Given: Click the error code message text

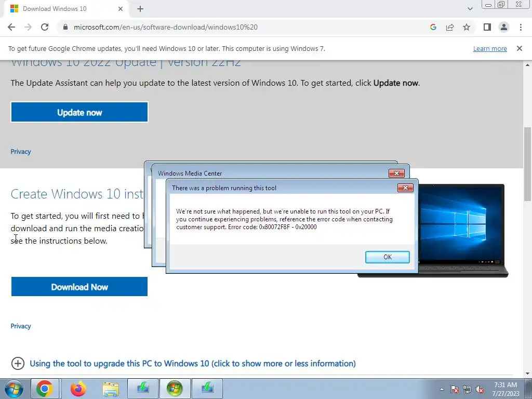Looking at the screenshot, I should (284, 219).
